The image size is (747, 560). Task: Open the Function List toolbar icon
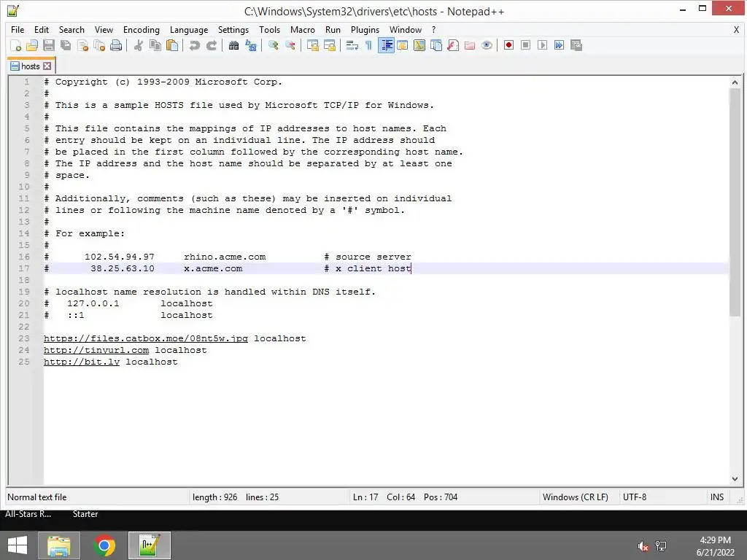click(x=453, y=45)
